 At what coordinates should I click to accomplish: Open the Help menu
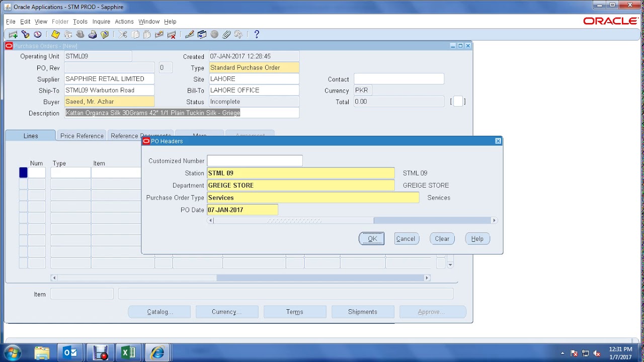click(170, 22)
